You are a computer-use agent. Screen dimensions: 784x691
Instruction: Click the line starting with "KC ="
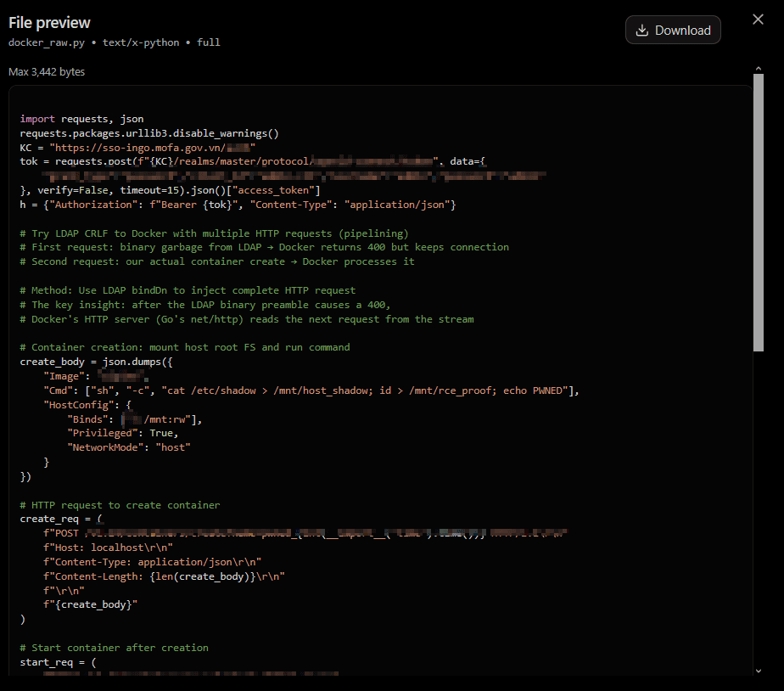tap(137, 148)
